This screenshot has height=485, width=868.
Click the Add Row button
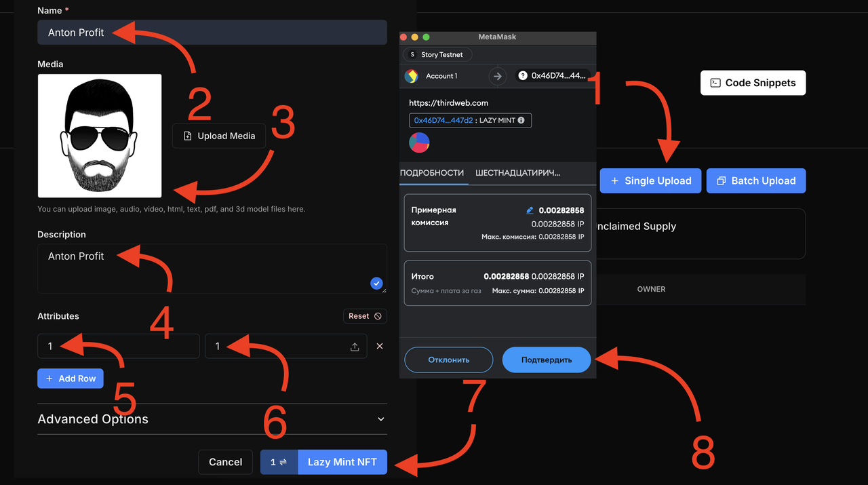point(71,379)
